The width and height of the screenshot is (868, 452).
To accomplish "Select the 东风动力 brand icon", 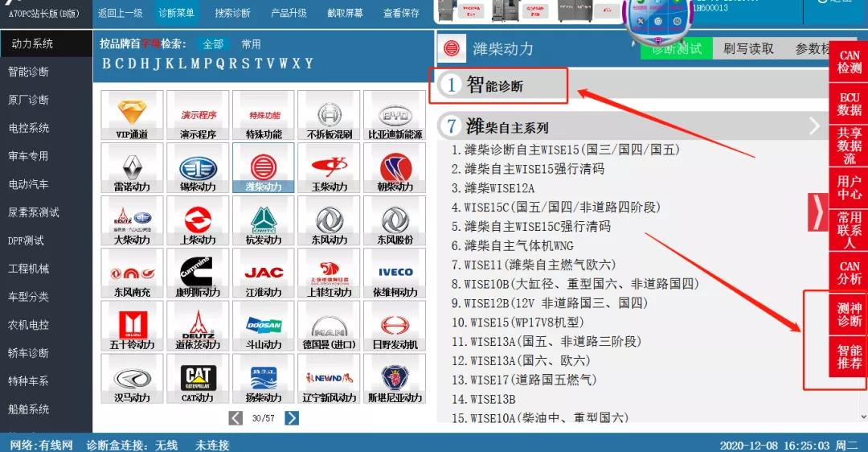I will 329,220.
